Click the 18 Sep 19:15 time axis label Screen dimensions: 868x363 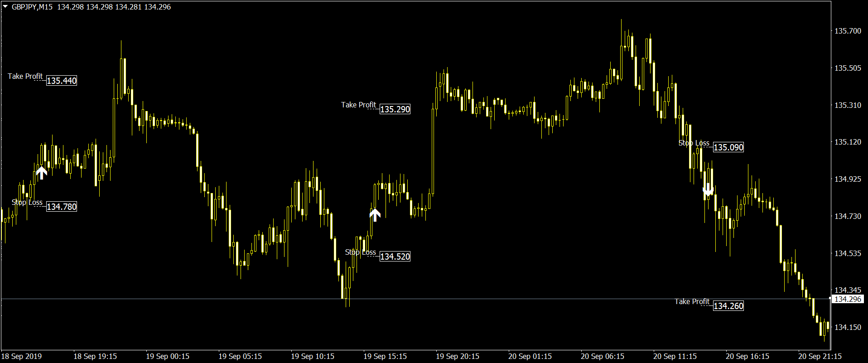(x=95, y=356)
